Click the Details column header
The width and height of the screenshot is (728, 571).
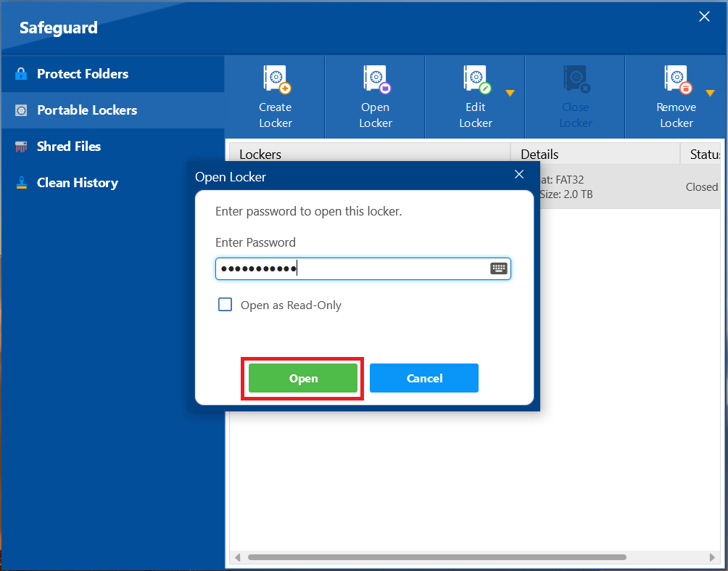pos(595,155)
